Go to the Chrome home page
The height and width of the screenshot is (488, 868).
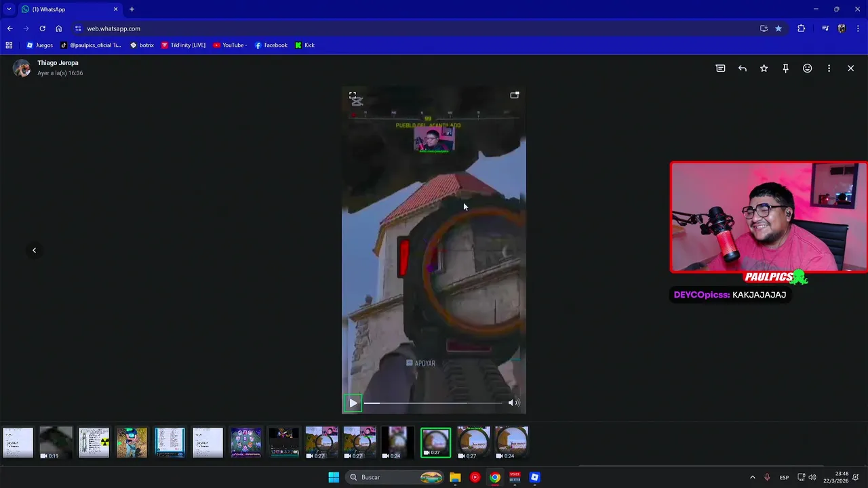tap(58, 28)
